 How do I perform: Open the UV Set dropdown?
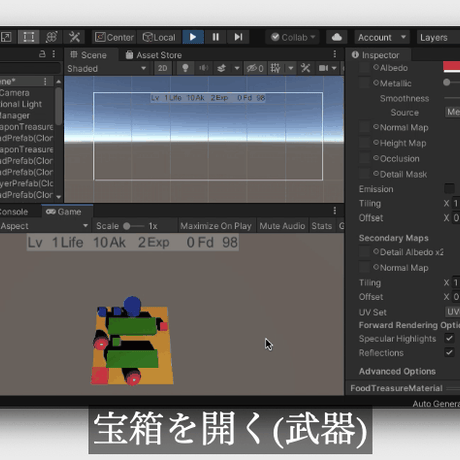452,312
